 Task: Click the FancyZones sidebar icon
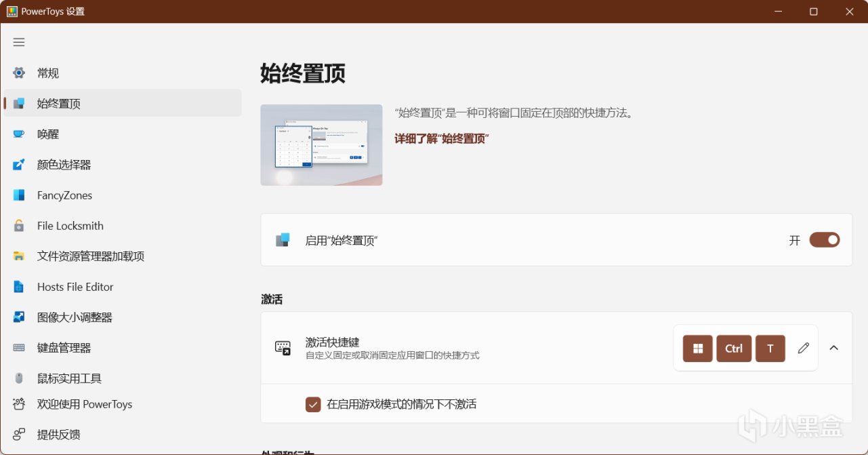pyautogui.click(x=19, y=195)
